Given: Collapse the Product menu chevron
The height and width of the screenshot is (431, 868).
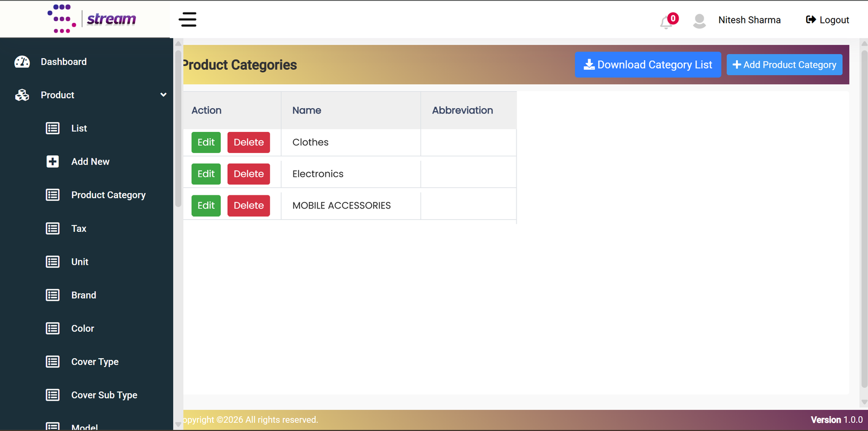Looking at the screenshot, I should [x=163, y=95].
